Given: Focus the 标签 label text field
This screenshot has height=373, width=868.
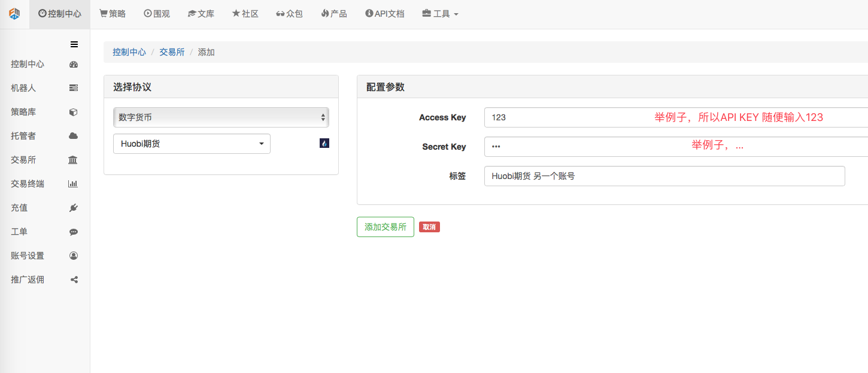Looking at the screenshot, I should (664, 176).
